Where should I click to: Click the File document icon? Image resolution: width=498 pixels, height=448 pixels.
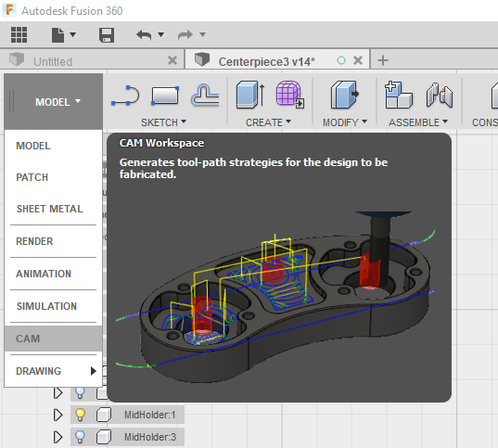[x=57, y=34]
